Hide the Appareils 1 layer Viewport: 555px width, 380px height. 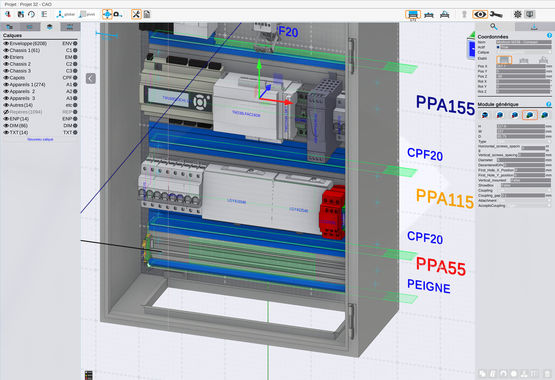(6, 85)
